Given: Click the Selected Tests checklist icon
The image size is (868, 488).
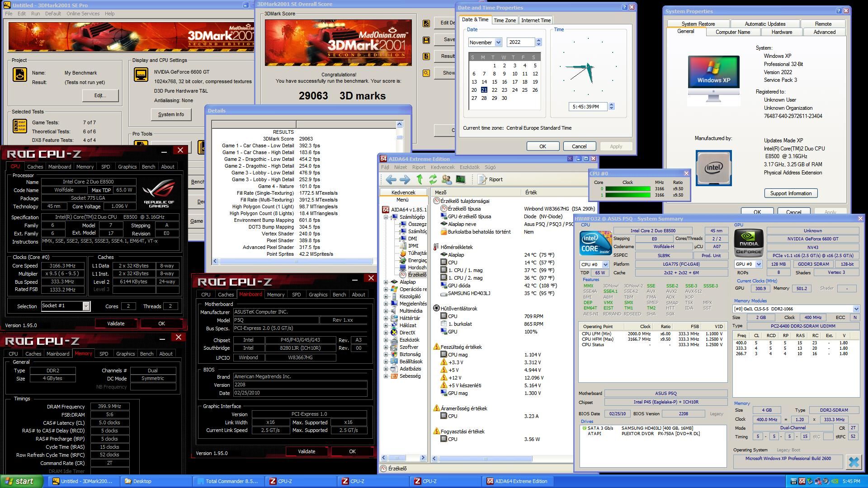Looking at the screenshot, I should (19, 126).
